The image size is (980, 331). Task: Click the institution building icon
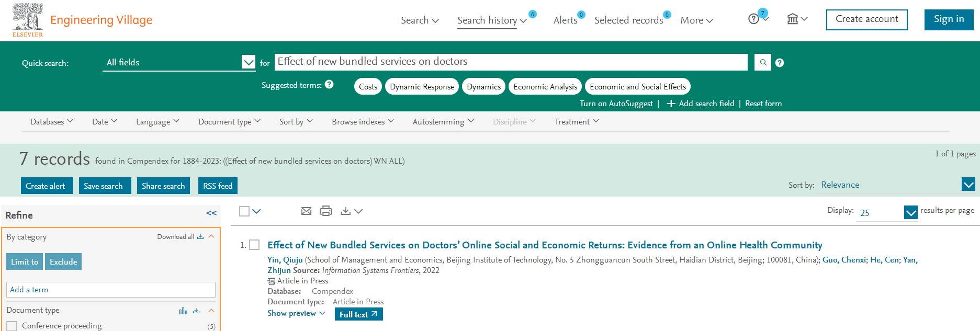coord(793,19)
